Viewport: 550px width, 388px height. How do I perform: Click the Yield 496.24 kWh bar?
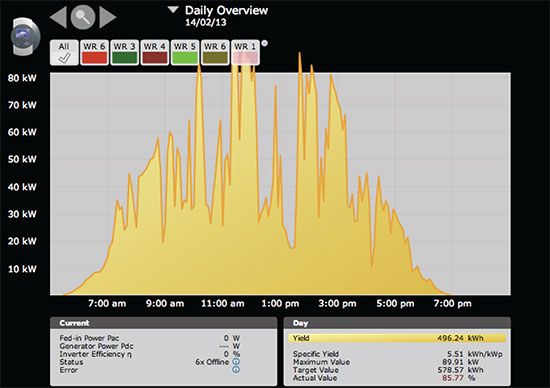coord(397,338)
